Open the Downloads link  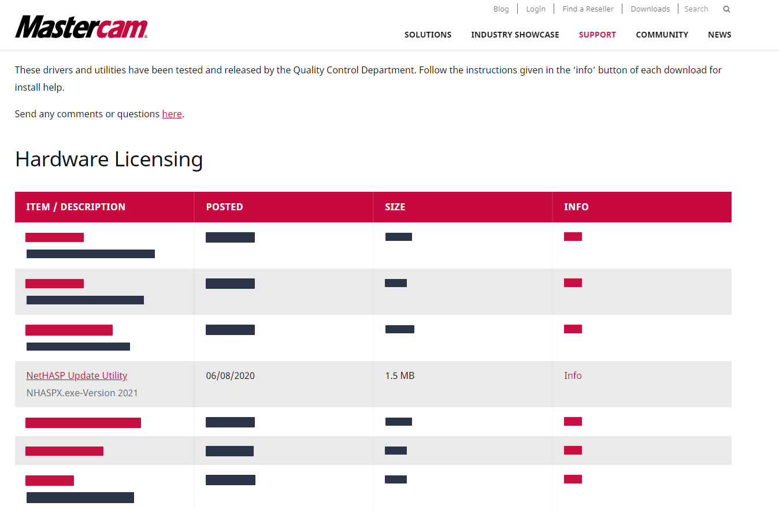click(650, 9)
